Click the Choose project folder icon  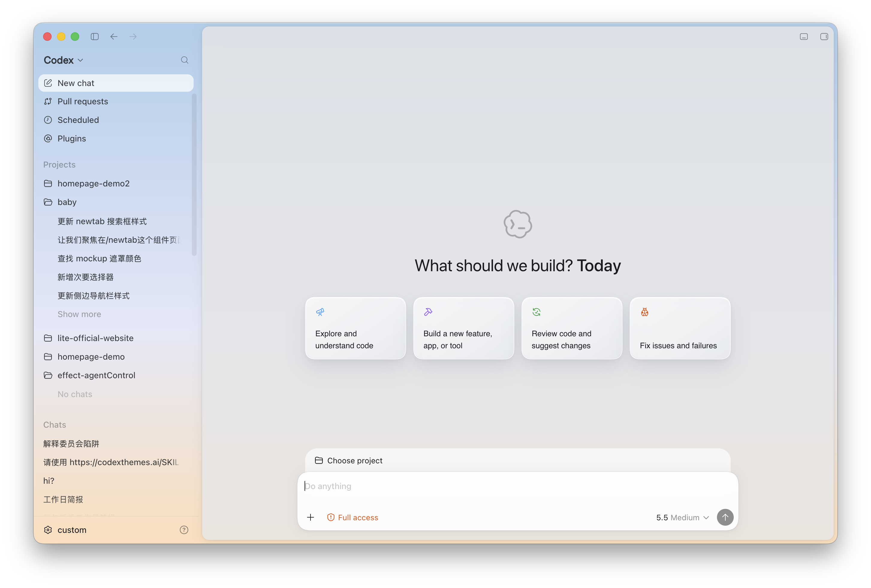point(319,461)
